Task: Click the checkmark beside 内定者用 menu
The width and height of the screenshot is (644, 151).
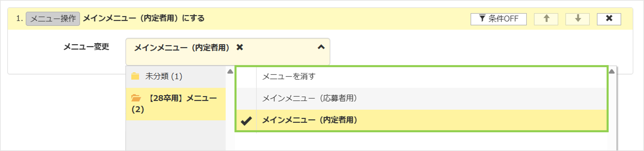Action: click(x=246, y=121)
